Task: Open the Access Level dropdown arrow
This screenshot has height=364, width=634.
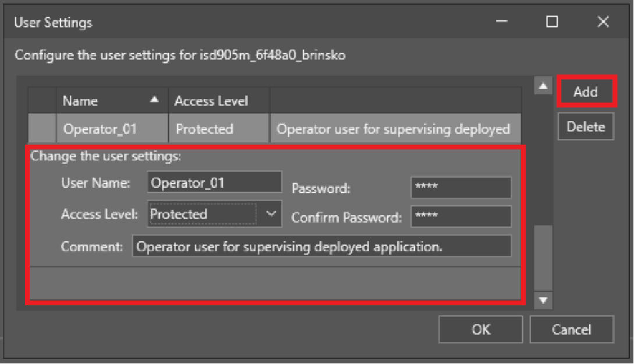Action: click(x=271, y=214)
